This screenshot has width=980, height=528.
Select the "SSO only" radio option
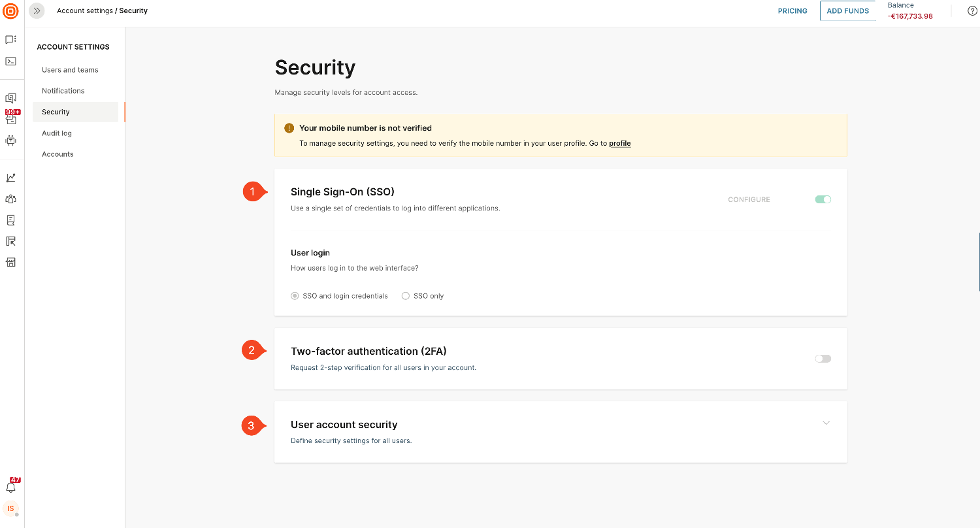[406, 296]
